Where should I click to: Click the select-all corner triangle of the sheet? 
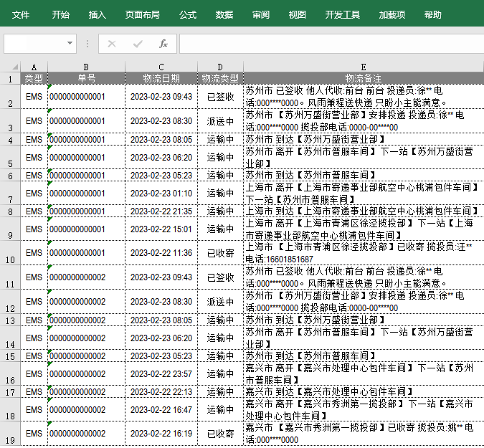click(11, 67)
